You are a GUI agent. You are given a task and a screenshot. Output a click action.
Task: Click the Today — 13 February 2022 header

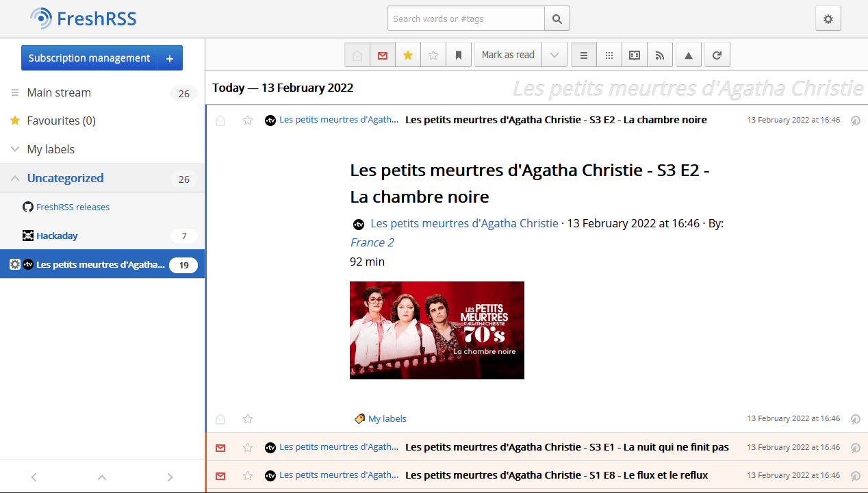283,88
